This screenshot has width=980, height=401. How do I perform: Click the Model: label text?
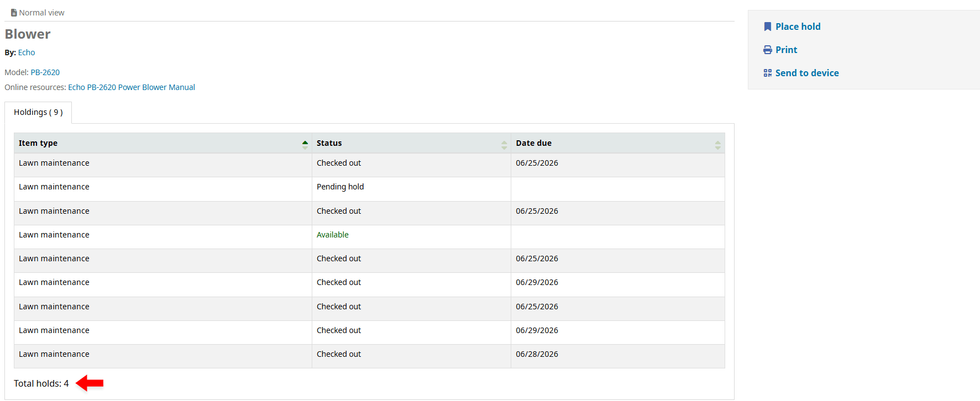coord(17,72)
